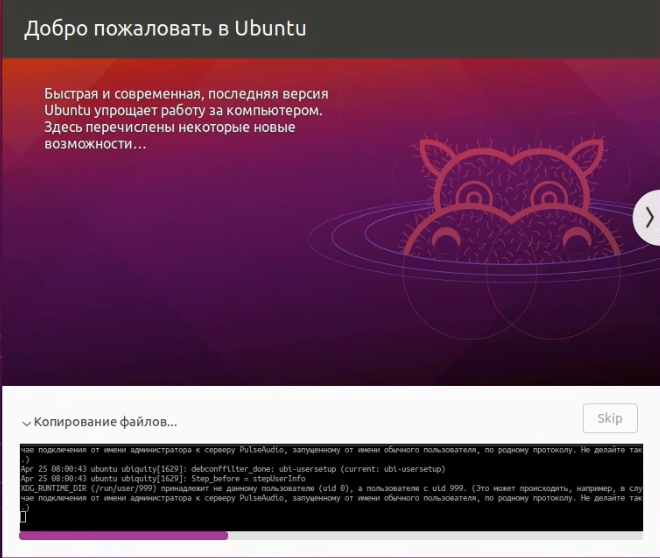Image resolution: width=660 pixels, height=558 pixels.
Task: Click the "Добро пожаловать в Ubuntu" title
Action: click(165, 29)
